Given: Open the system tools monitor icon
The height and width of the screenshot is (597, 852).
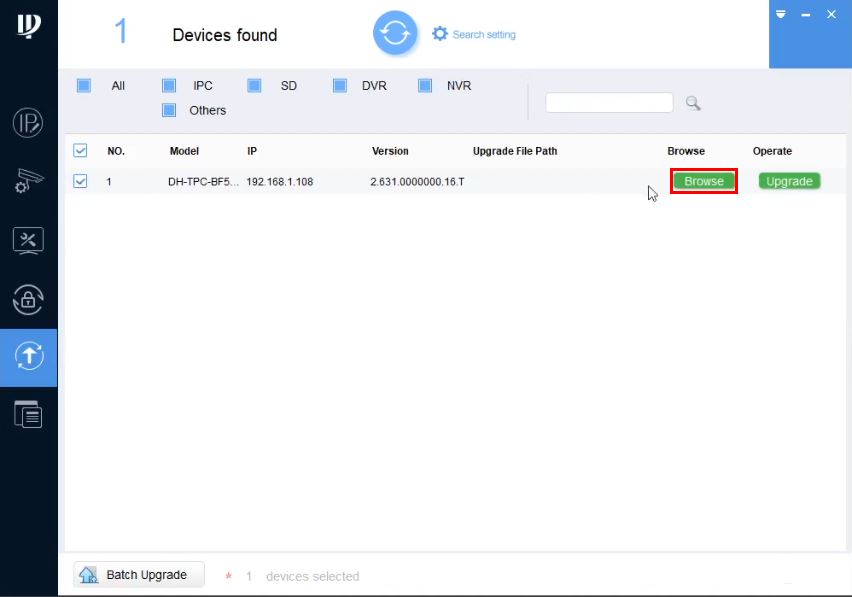Looking at the screenshot, I should pos(28,241).
